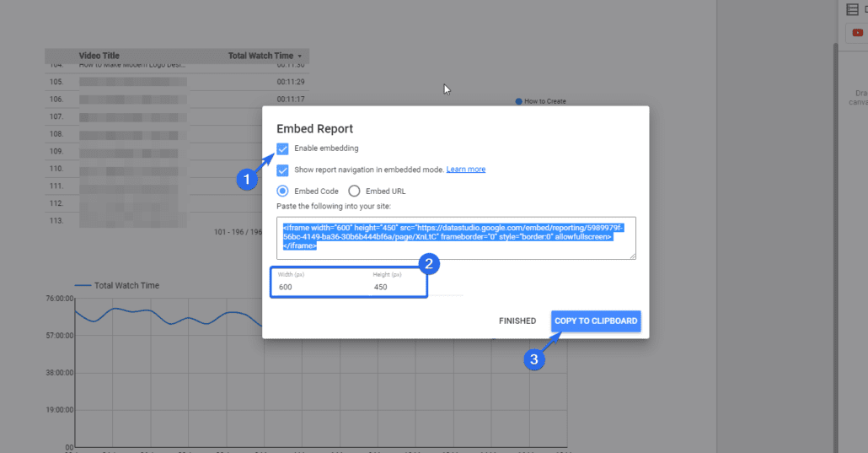This screenshot has width=868, height=453.
Task: Click the Embed Report dialog title
Action: [x=314, y=128]
